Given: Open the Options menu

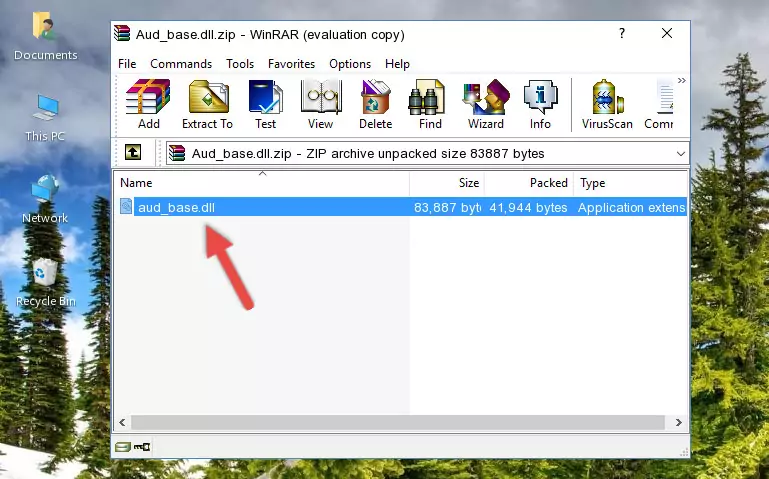Looking at the screenshot, I should [350, 64].
